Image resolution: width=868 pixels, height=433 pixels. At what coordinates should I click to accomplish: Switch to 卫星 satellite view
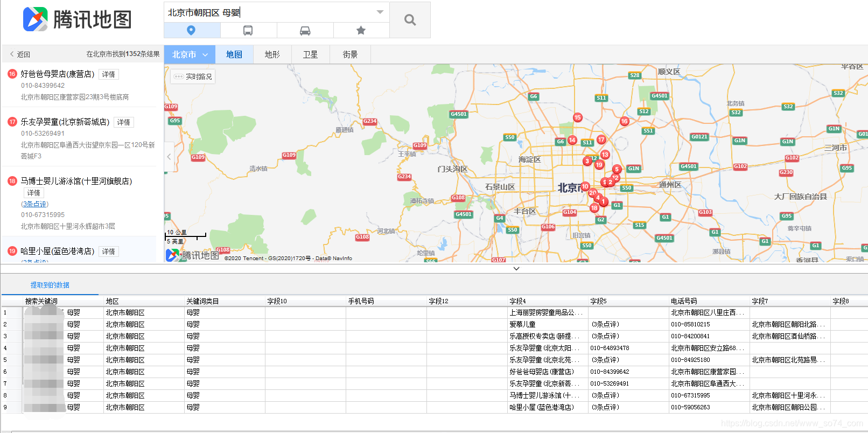tap(310, 54)
